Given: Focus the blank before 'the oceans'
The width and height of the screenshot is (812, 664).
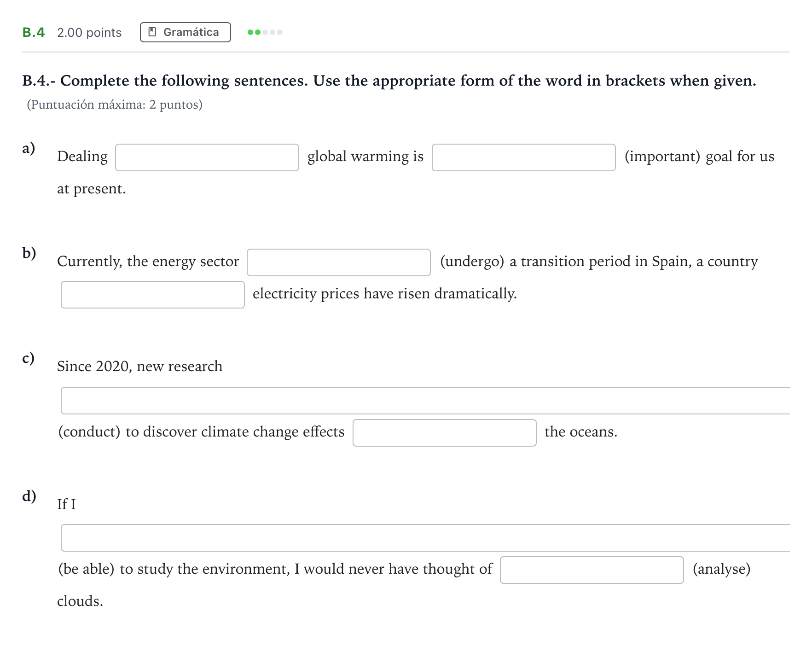Looking at the screenshot, I should point(445,433).
